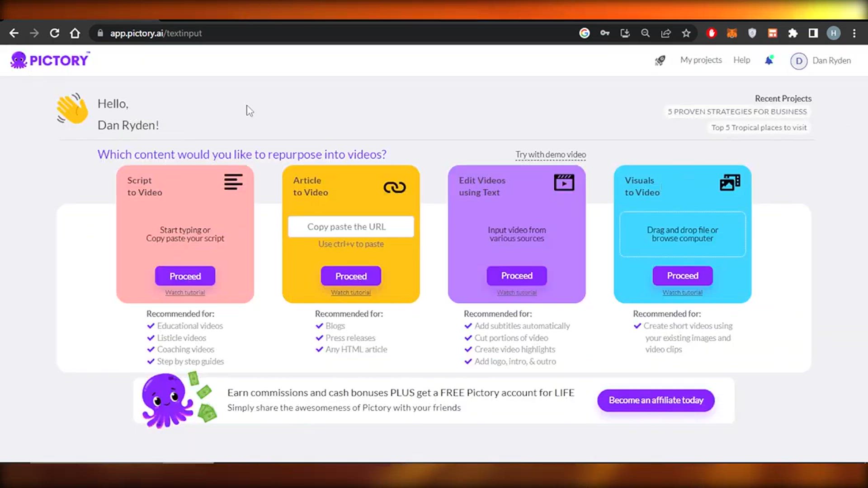Click the rocket icon in header

[x=660, y=60]
